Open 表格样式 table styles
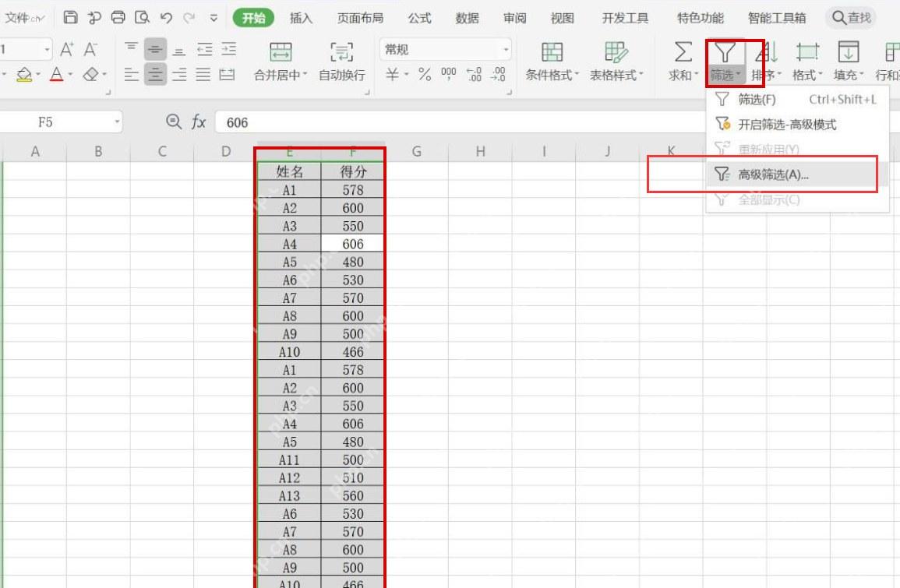This screenshot has height=588, width=900. [616, 62]
